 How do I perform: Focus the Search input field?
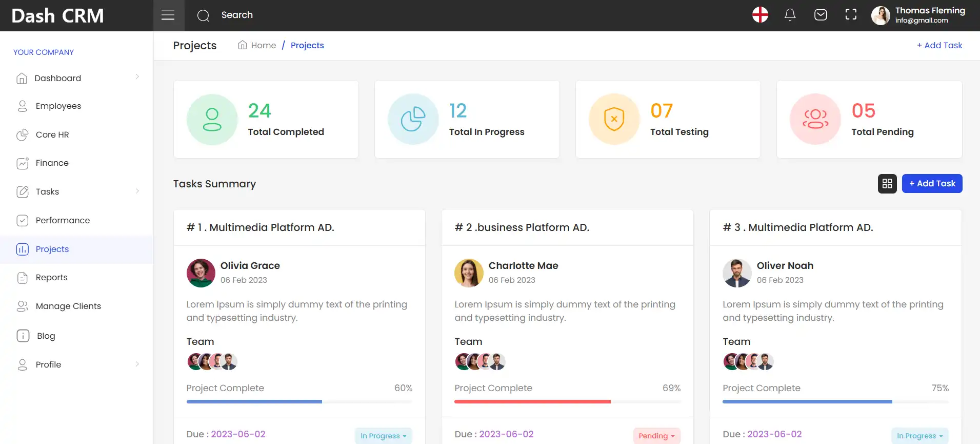click(237, 15)
